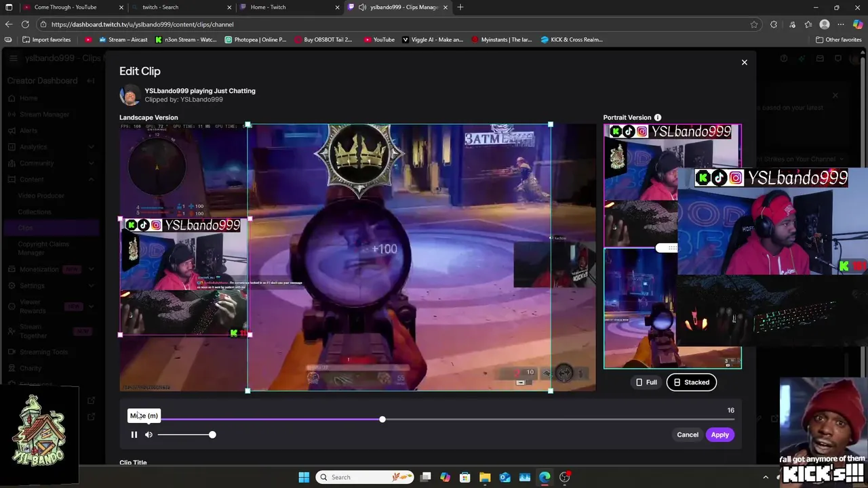
Task: Expand the Analytics section in sidebar
Action: 91,147
